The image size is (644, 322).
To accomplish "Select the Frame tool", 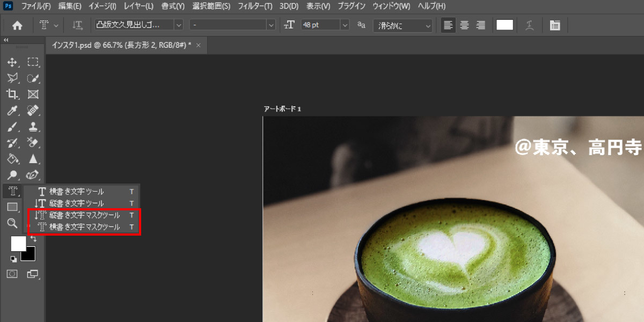I will pos(33,94).
